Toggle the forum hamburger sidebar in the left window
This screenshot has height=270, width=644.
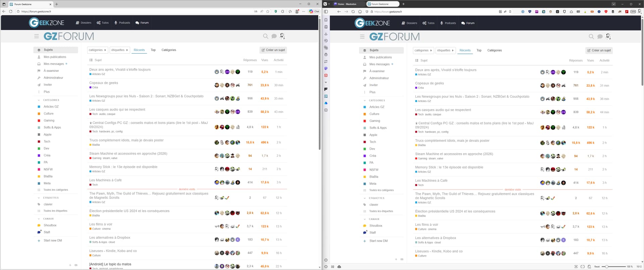point(37,36)
